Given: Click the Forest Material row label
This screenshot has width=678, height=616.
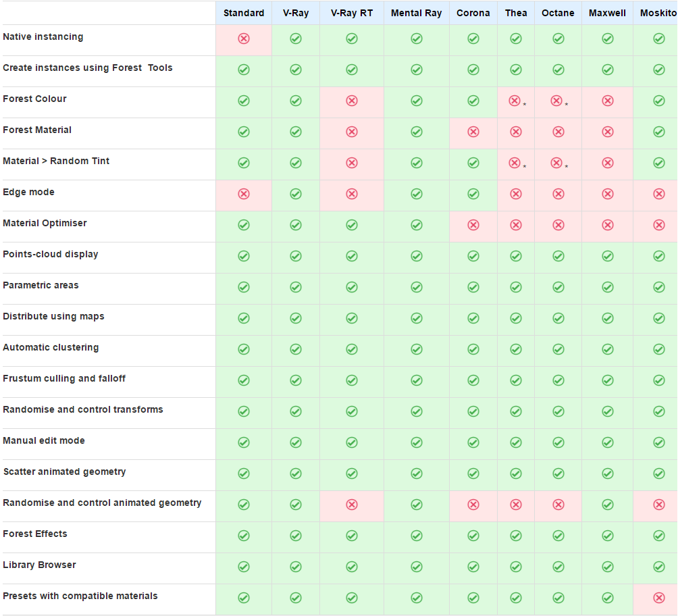Looking at the screenshot, I should click(37, 130).
